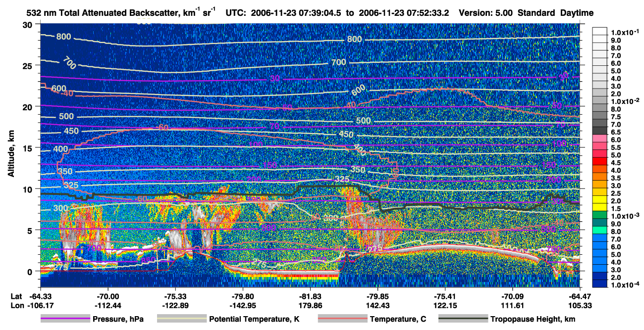This screenshot has width=644, height=330.
Task: Click the 'Temperature, C' legend label
Action: click(x=398, y=319)
